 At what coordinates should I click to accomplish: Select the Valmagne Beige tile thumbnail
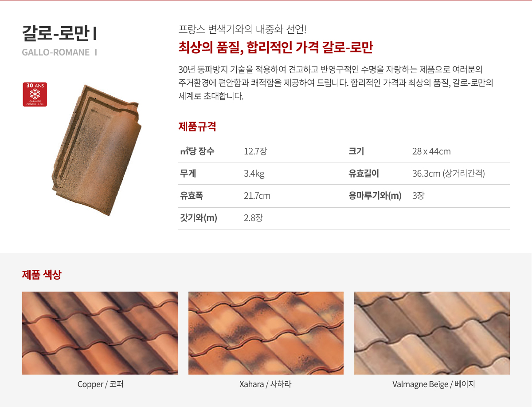coord(432,333)
